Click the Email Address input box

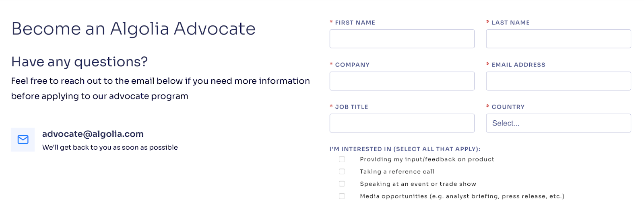[x=558, y=81]
